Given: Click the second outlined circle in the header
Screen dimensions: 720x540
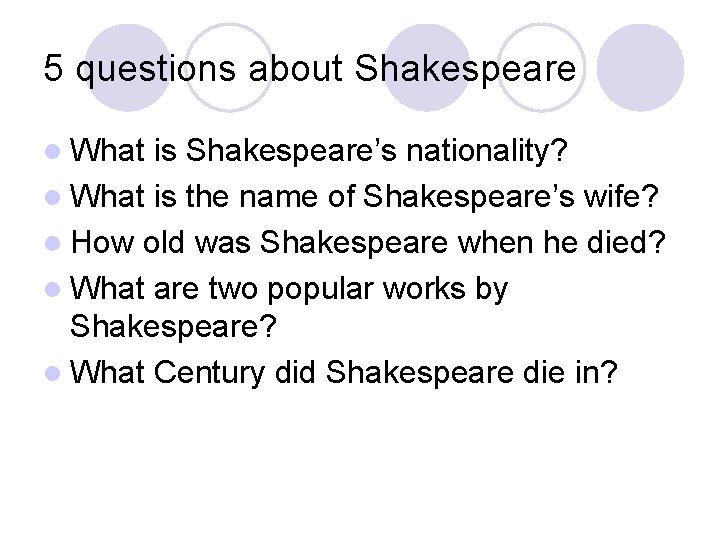Looking at the screenshot, I should click(x=541, y=67).
